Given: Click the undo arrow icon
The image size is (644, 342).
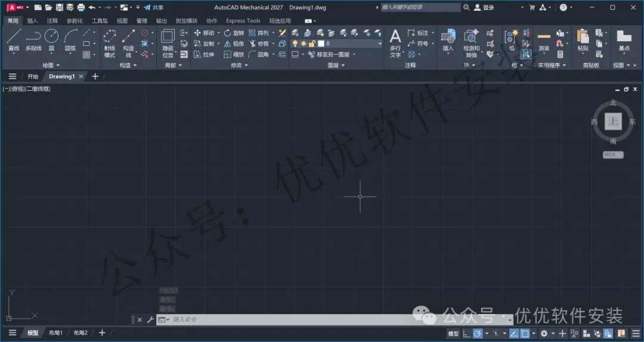Looking at the screenshot, I should point(92,7).
